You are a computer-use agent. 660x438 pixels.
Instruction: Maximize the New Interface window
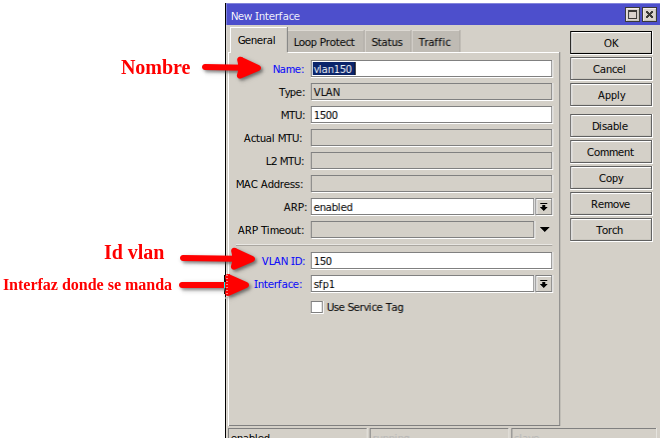coord(633,15)
